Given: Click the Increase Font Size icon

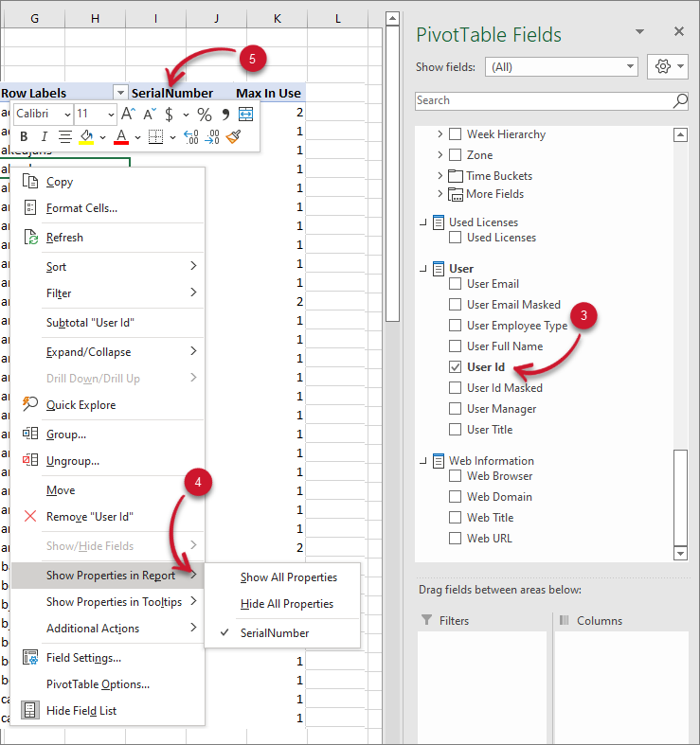Looking at the screenshot, I should tap(128, 115).
